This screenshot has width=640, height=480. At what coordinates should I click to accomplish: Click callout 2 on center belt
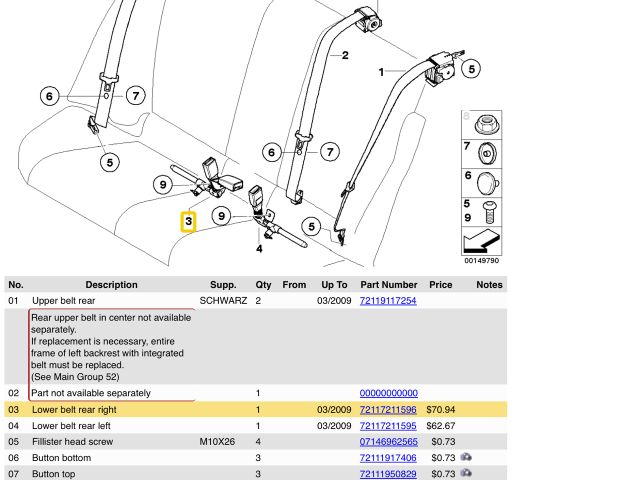[x=345, y=56]
